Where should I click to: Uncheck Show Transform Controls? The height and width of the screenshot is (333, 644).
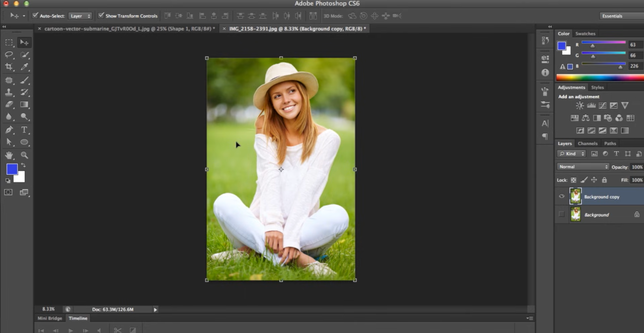(x=101, y=15)
